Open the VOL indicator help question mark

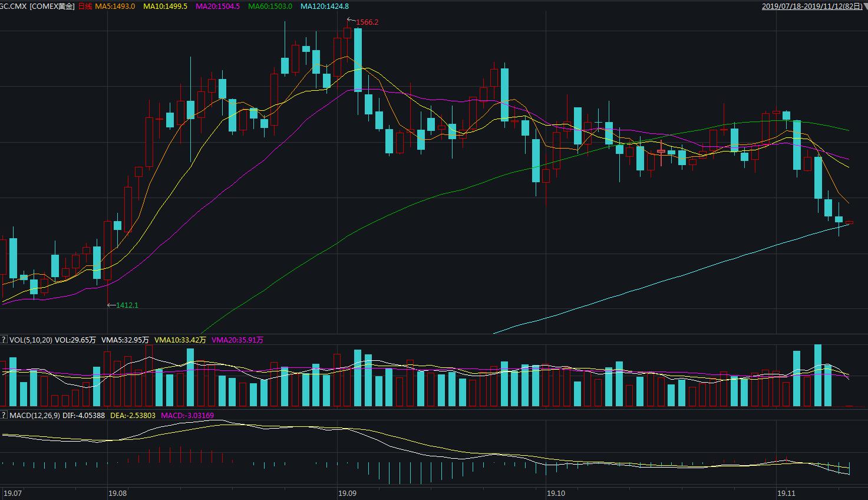pyautogui.click(x=4, y=340)
